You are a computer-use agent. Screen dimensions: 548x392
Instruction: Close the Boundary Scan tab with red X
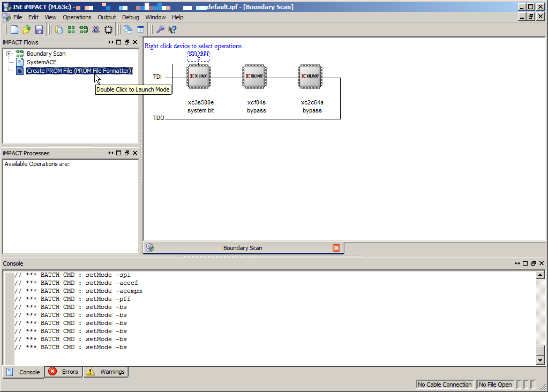click(336, 248)
